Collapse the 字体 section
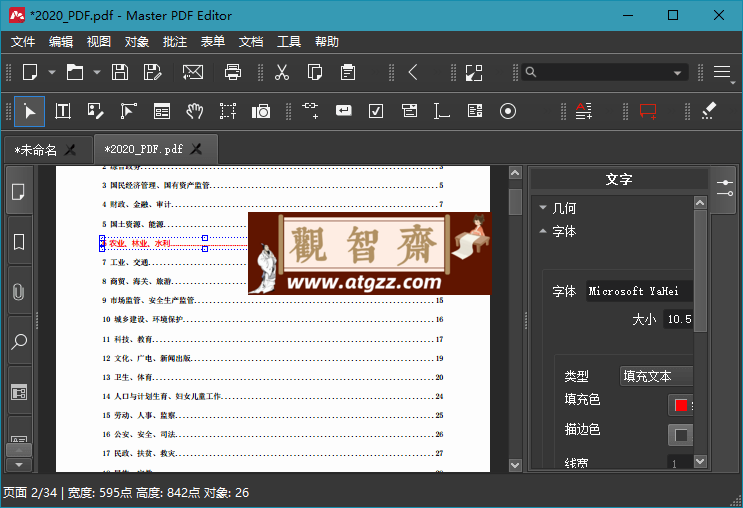Image resolution: width=743 pixels, height=508 pixels. 558,231
